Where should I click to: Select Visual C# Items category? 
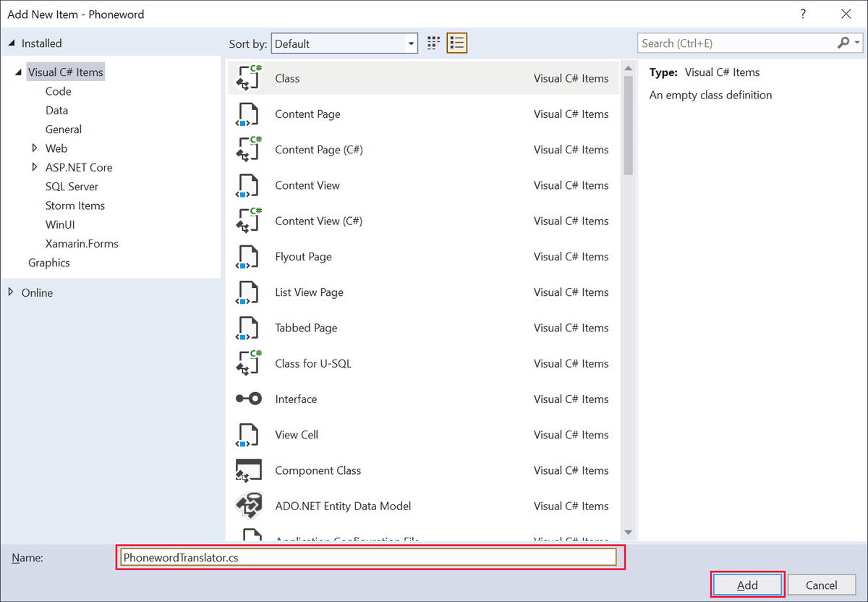point(65,72)
